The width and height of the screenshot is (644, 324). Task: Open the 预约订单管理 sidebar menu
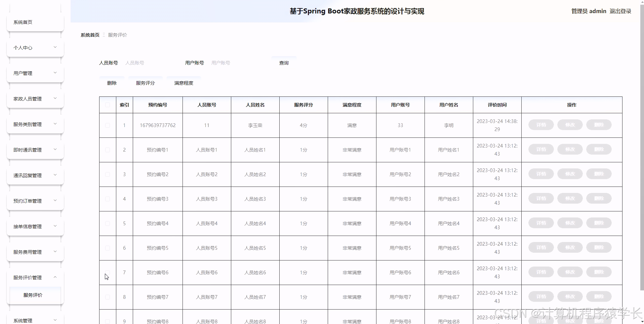point(35,201)
